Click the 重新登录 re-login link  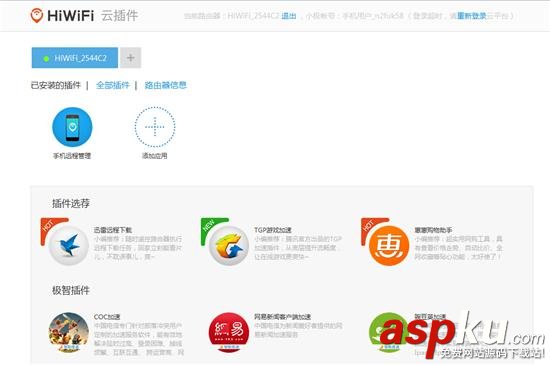point(472,16)
